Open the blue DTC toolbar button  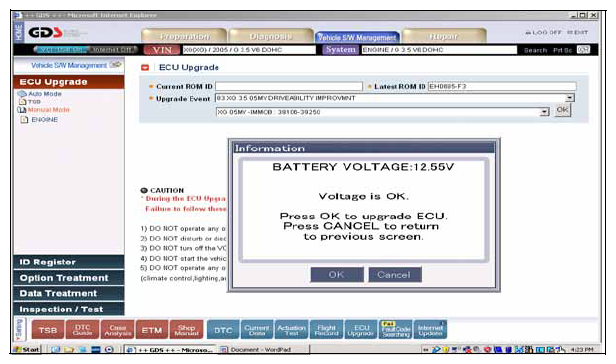(223, 330)
